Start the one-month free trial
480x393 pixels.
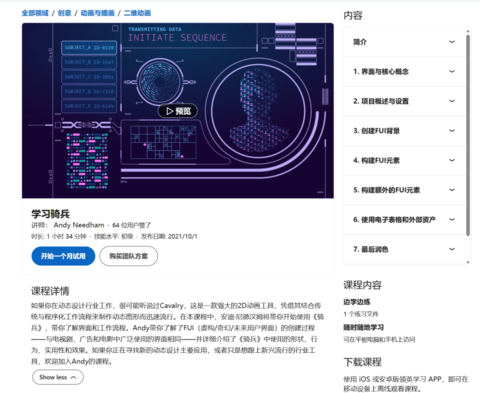pyautogui.click(x=63, y=256)
